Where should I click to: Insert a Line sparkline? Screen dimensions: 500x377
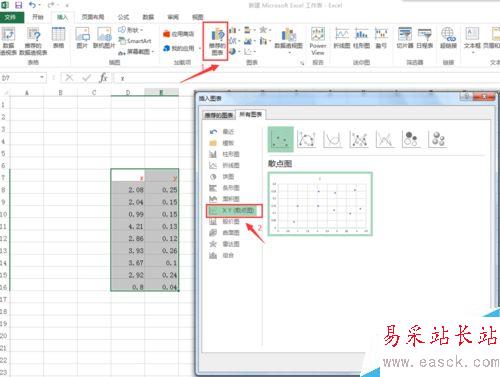pos(342,38)
